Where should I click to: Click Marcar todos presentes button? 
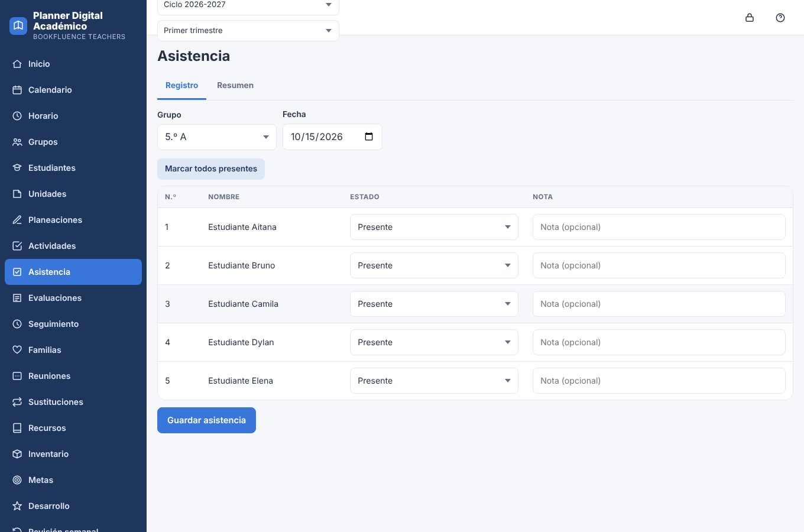tap(211, 169)
